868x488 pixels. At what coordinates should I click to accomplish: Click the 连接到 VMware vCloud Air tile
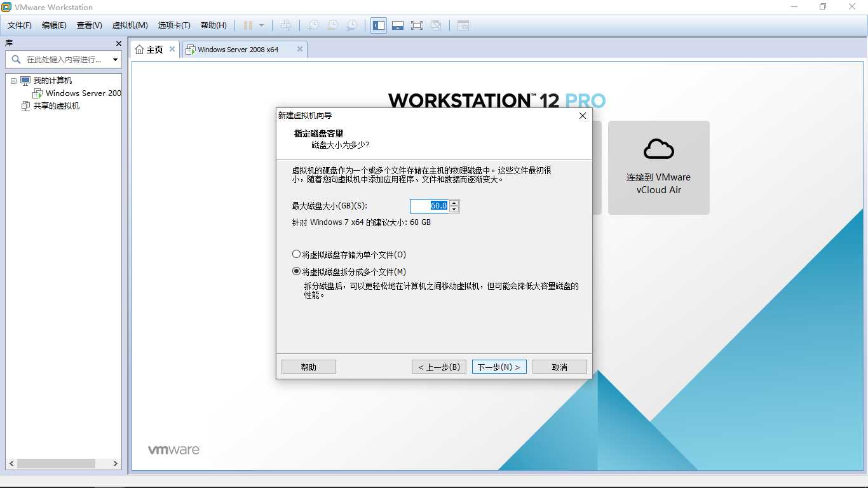pyautogui.click(x=659, y=168)
